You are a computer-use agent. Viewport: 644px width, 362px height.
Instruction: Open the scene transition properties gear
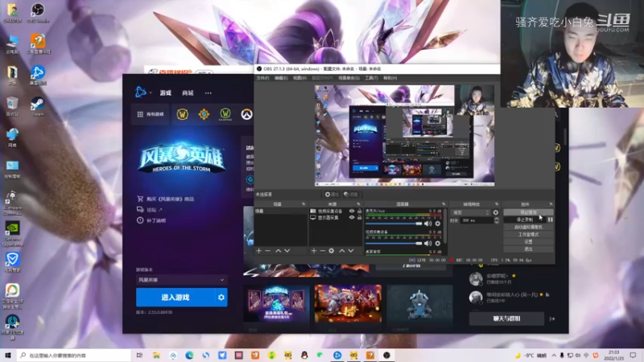tap(496, 212)
